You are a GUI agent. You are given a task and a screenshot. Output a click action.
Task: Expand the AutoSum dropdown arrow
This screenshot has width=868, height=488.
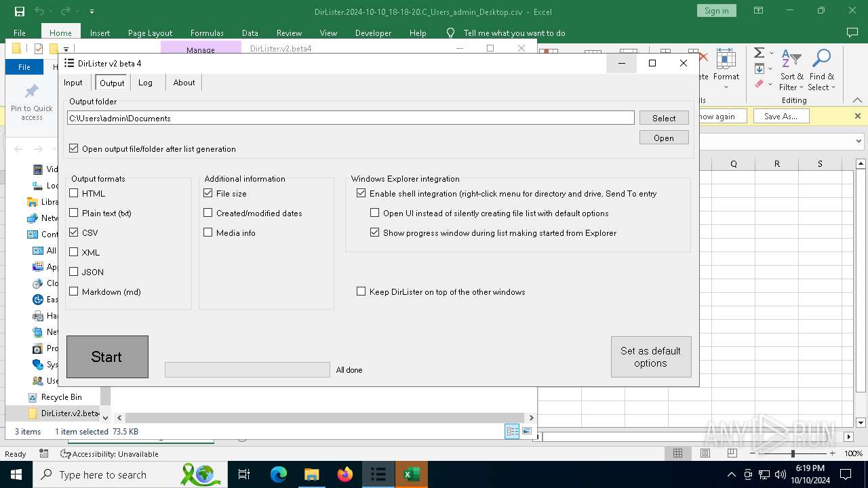772,54
